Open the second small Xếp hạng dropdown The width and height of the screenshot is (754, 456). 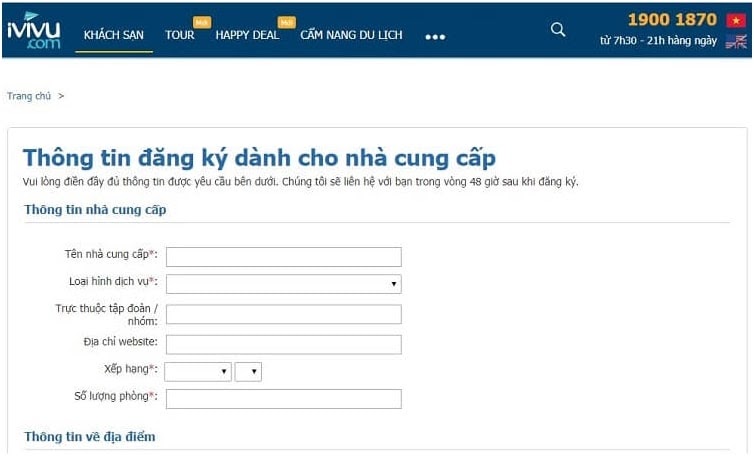(248, 372)
